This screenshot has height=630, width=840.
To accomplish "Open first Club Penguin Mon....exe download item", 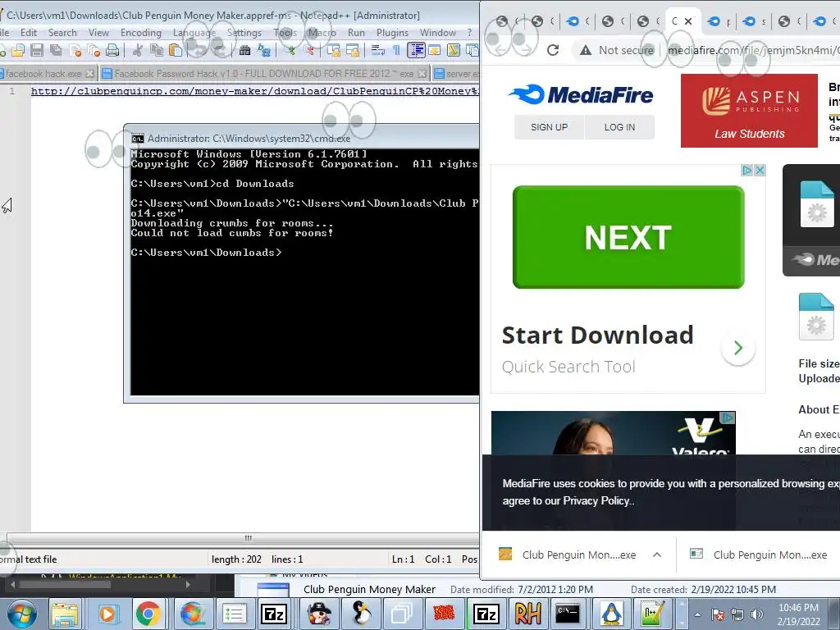I will pos(568,555).
